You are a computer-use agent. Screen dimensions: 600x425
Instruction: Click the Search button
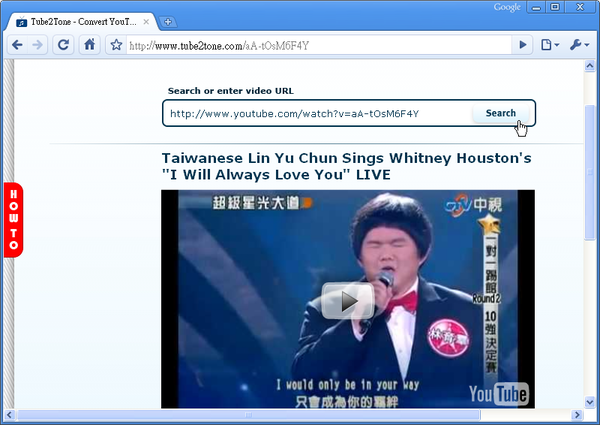501,113
